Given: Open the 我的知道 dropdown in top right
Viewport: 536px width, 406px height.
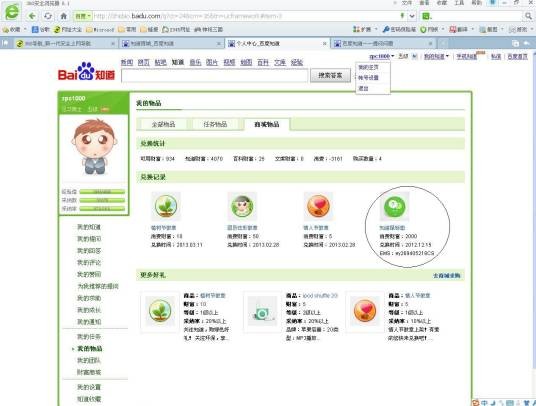Looking at the screenshot, I should tap(436, 56).
